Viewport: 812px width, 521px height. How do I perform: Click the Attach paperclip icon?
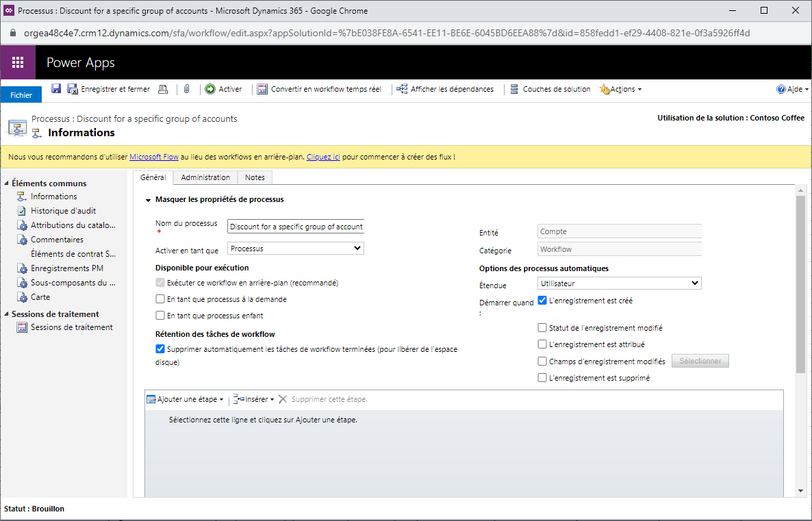pyautogui.click(x=186, y=88)
